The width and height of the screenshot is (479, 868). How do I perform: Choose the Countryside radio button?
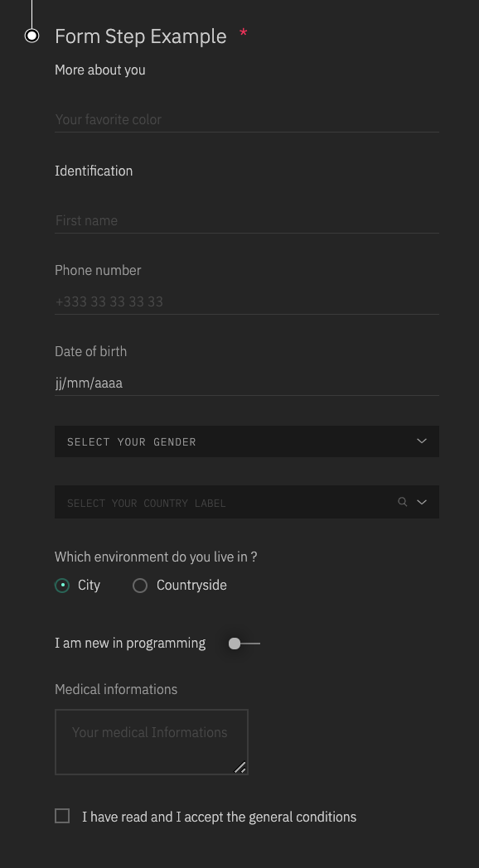tap(140, 585)
